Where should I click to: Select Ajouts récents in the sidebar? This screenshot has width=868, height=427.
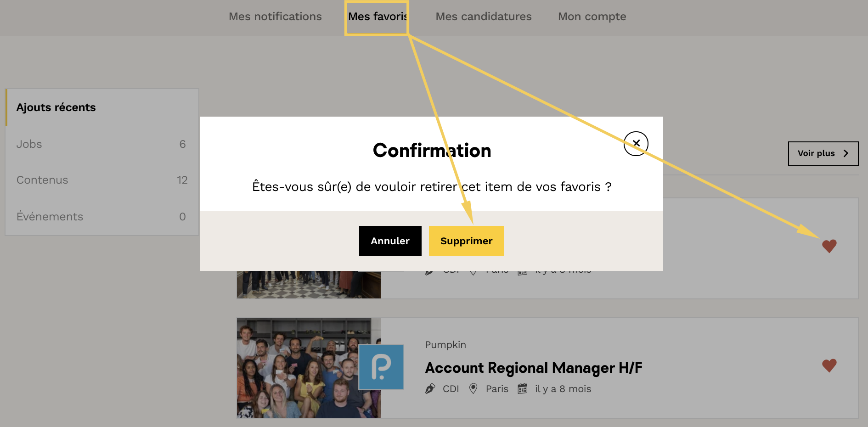[x=56, y=107]
